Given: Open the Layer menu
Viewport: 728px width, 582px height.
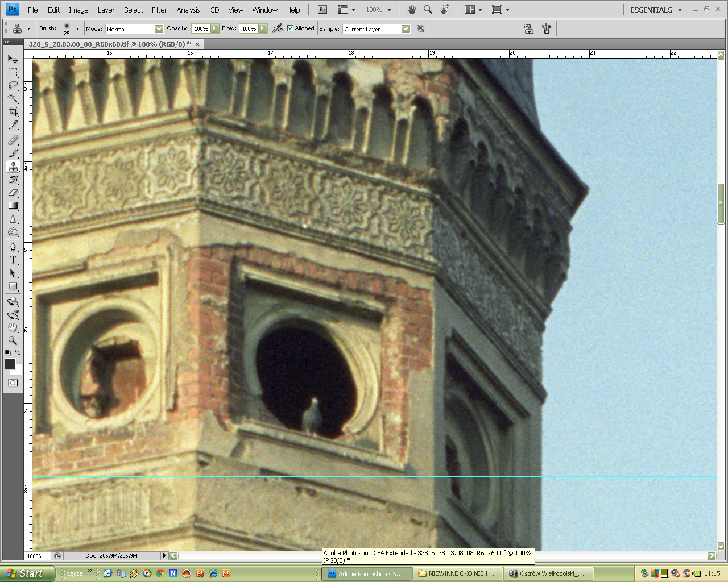Looking at the screenshot, I should click(106, 10).
